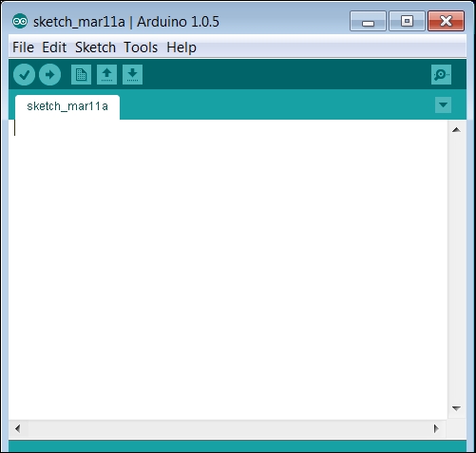Click the horizontal scrollbar right arrow
The image size is (476, 453).
tap(436, 428)
